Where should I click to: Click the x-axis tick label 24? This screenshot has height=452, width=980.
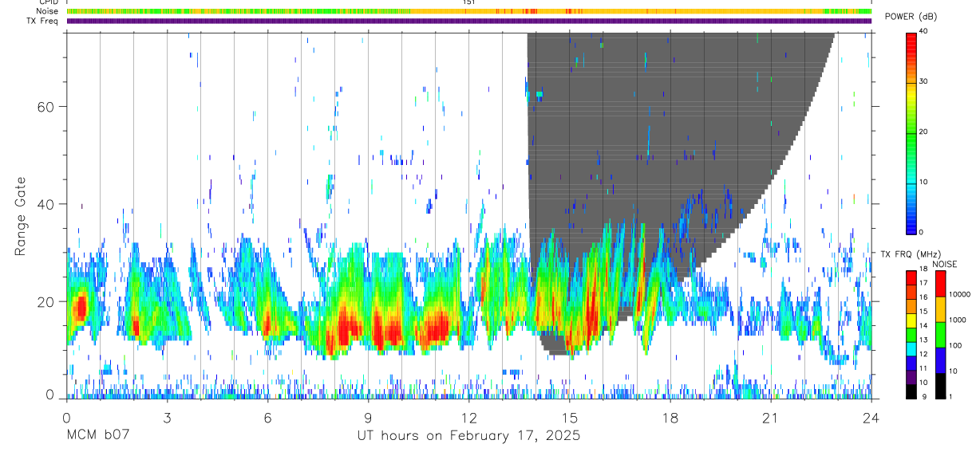[x=871, y=418]
